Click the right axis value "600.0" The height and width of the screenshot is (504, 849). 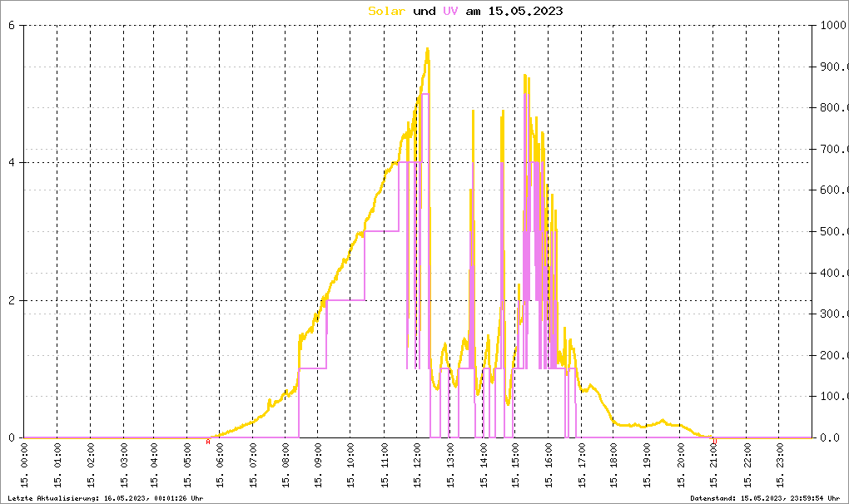point(833,190)
